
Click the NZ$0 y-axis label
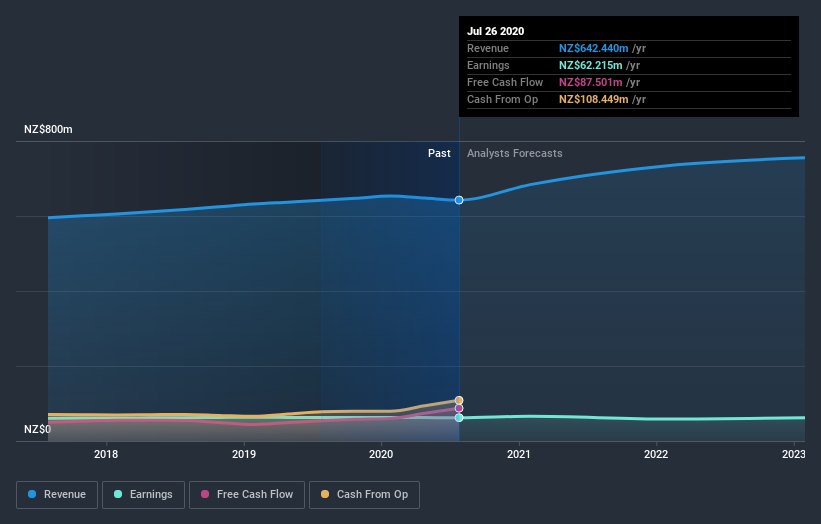pos(38,429)
